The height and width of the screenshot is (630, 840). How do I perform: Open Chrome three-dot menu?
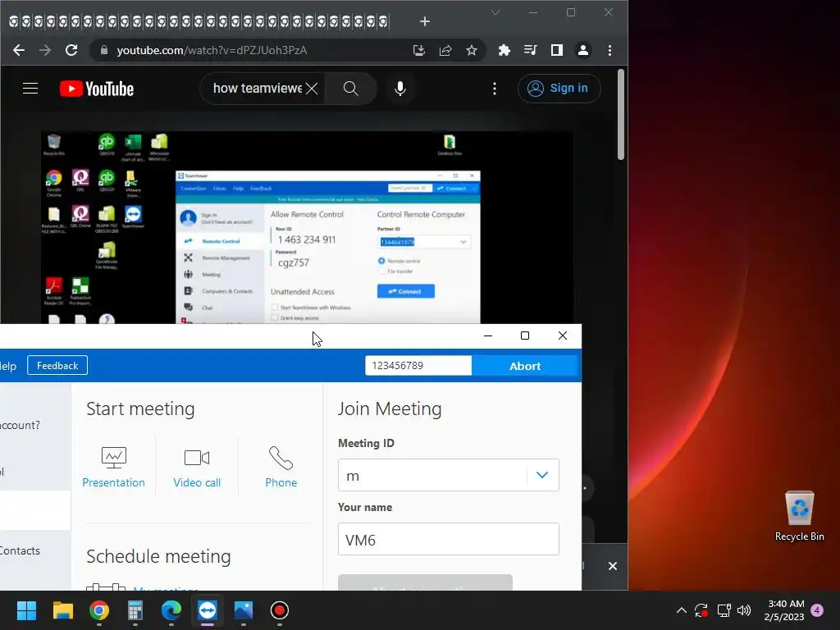pos(609,50)
